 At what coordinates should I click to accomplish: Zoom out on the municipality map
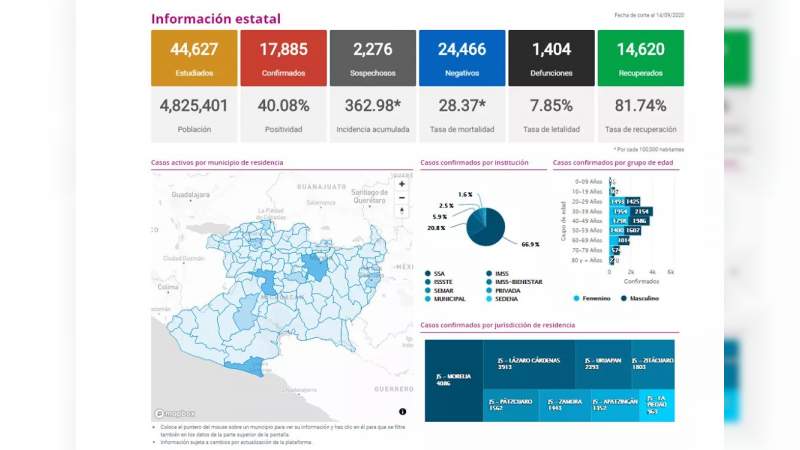(402, 198)
